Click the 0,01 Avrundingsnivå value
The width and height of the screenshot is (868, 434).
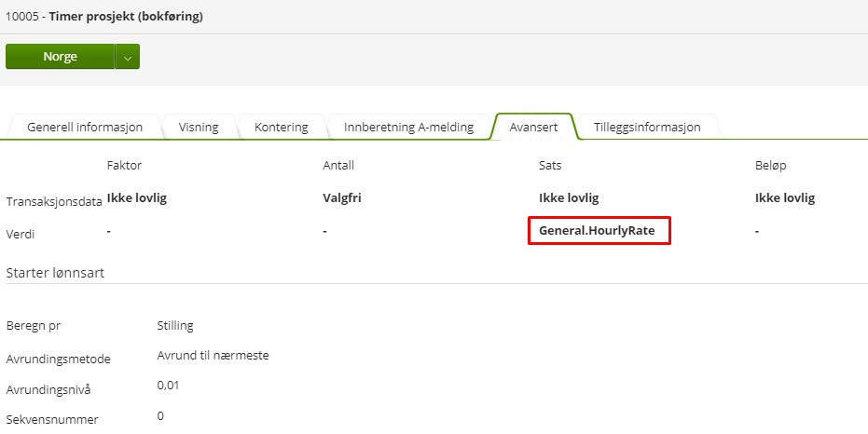click(169, 386)
